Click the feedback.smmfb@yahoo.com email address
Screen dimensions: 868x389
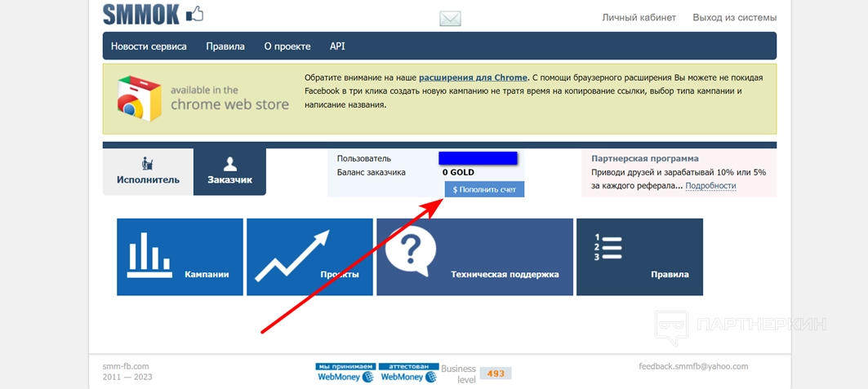693,366
